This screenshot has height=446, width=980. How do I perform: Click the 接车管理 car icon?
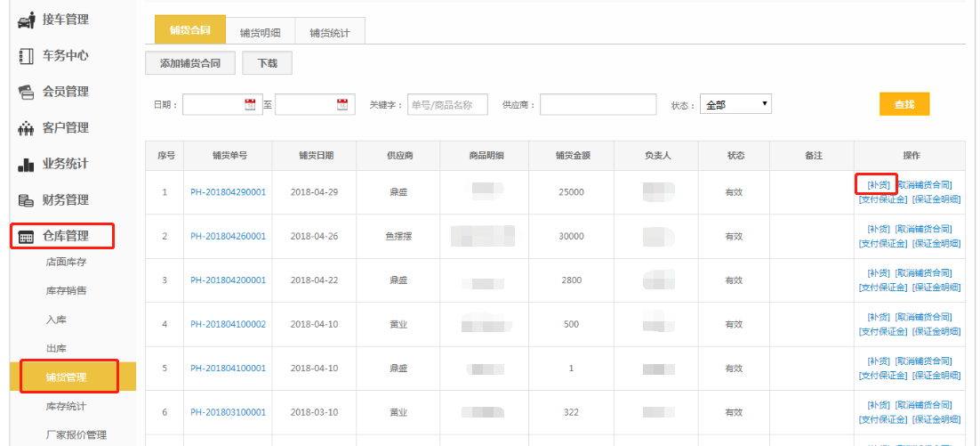[27, 20]
